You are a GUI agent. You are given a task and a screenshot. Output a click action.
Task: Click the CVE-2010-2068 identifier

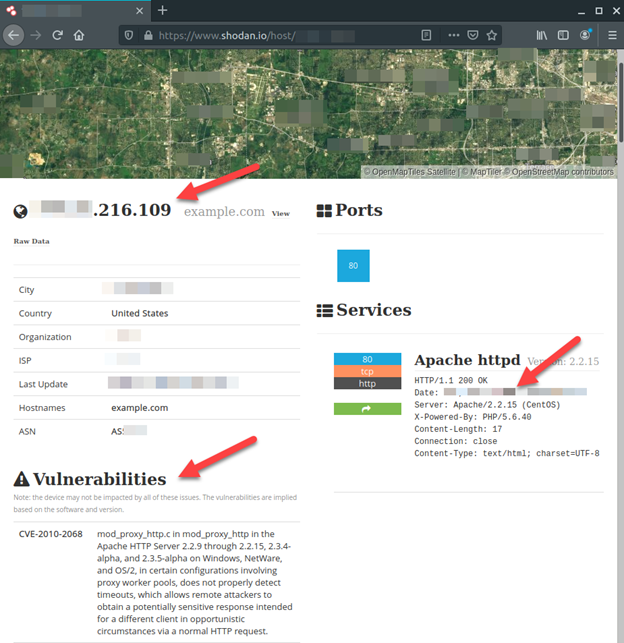click(50, 534)
